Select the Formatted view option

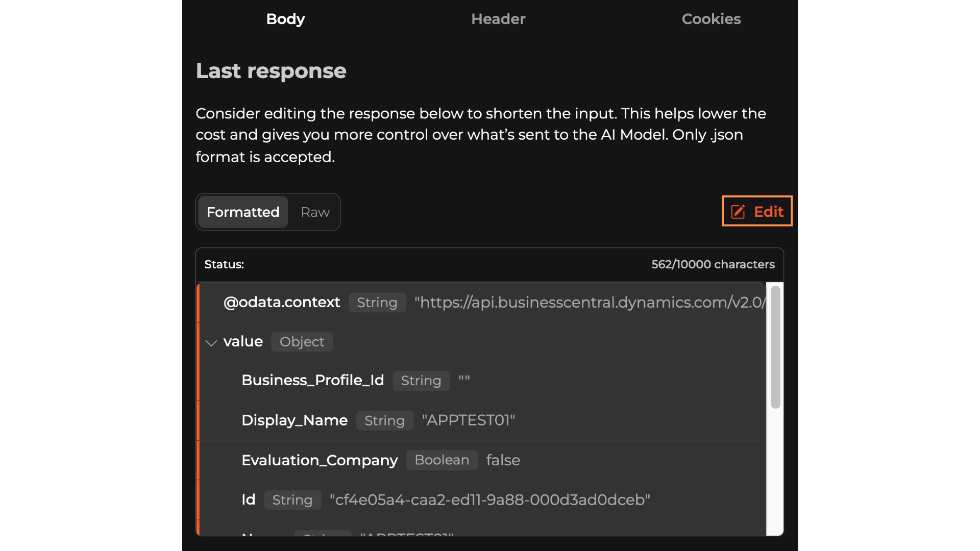[243, 212]
